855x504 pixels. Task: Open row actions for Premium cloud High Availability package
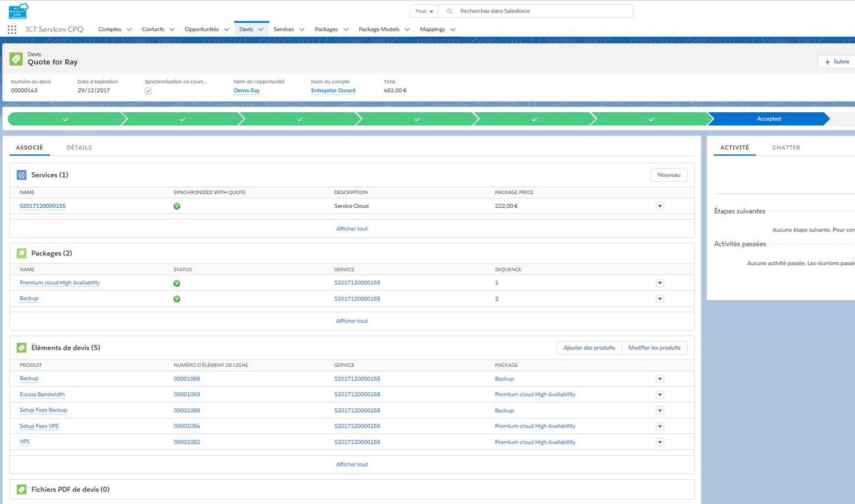pos(660,283)
